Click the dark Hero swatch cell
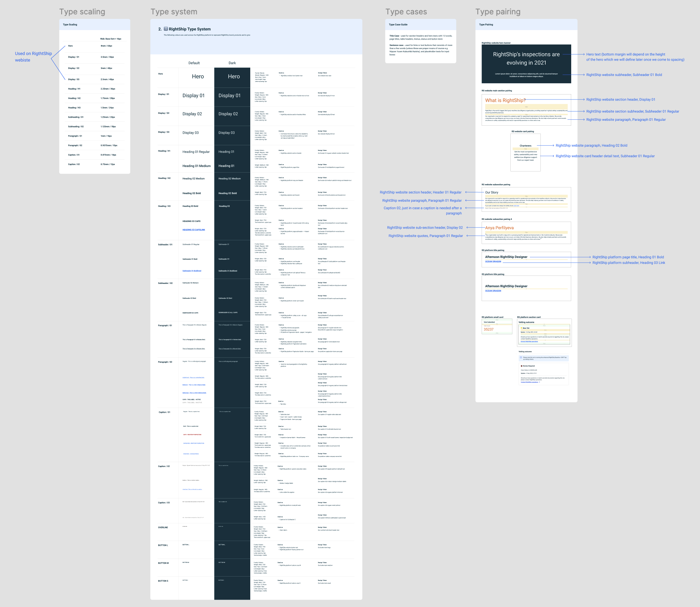This screenshot has height=607, width=700. [232, 77]
